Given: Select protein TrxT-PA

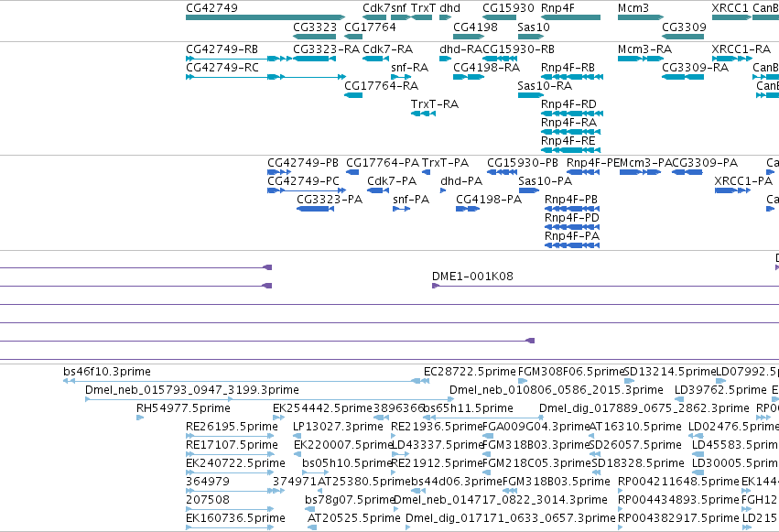Looking at the screenshot, I should tap(445, 163).
